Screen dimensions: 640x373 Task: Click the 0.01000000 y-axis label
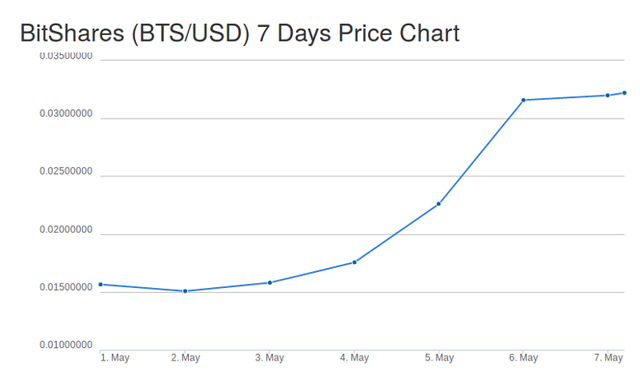pyautogui.click(x=66, y=345)
